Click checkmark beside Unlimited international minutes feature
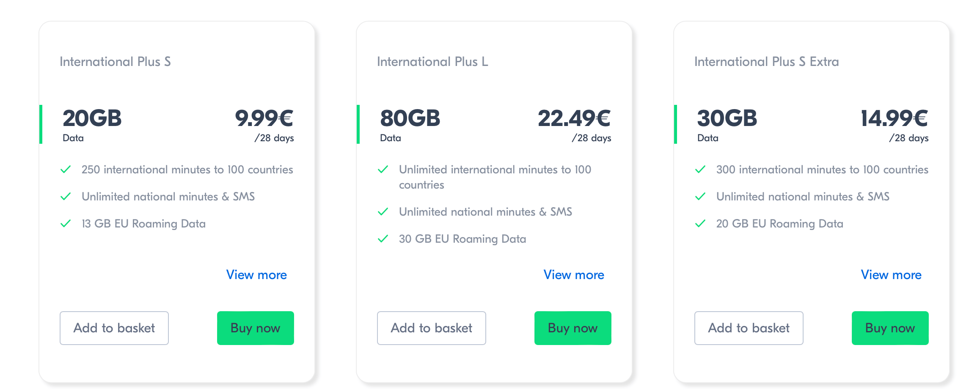 pos(383,170)
